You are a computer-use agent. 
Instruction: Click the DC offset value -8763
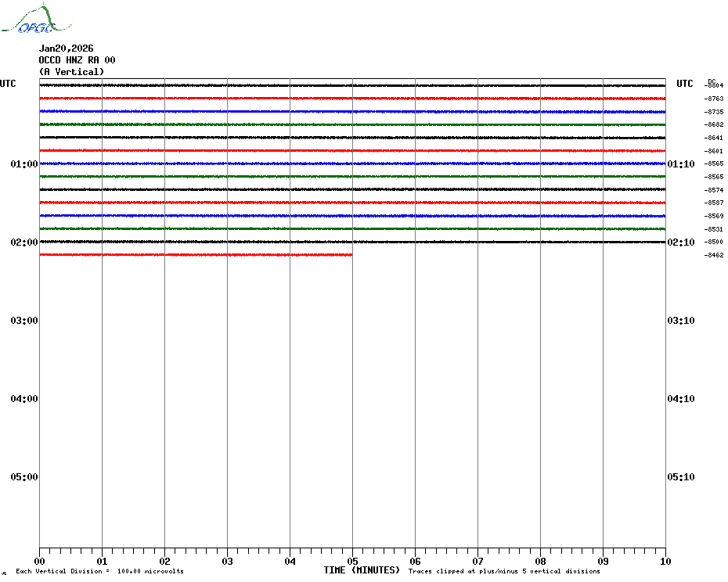tap(714, 99)
